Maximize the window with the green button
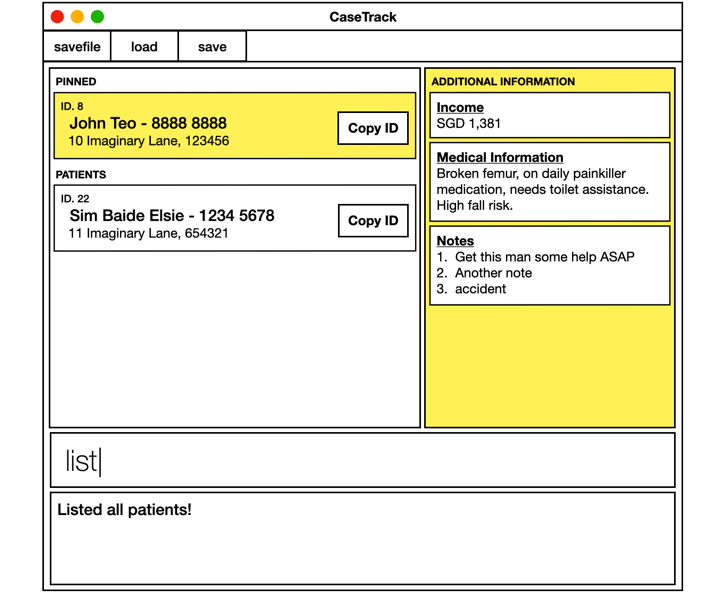 (x=97, y=17)
